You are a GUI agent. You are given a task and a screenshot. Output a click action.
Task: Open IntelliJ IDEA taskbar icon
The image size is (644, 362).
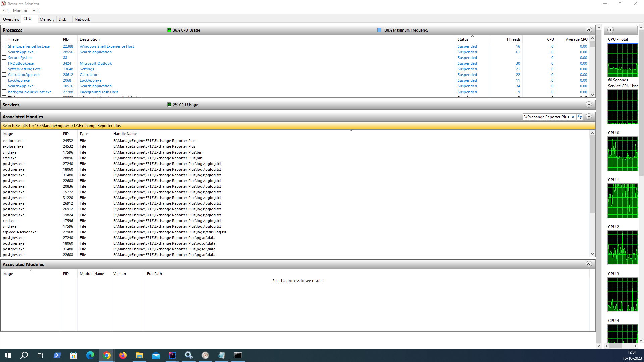(x=172, y=355)
